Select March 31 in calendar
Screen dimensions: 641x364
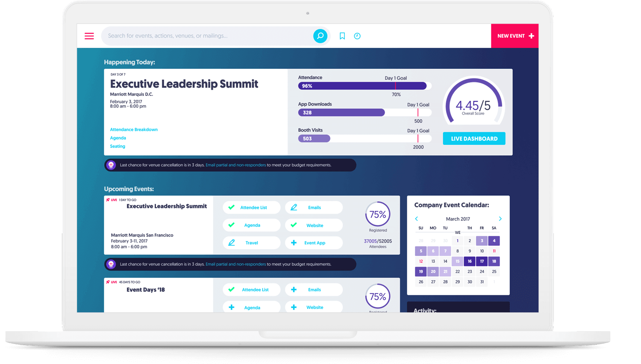pyautogui.click(x=482, y=282)
